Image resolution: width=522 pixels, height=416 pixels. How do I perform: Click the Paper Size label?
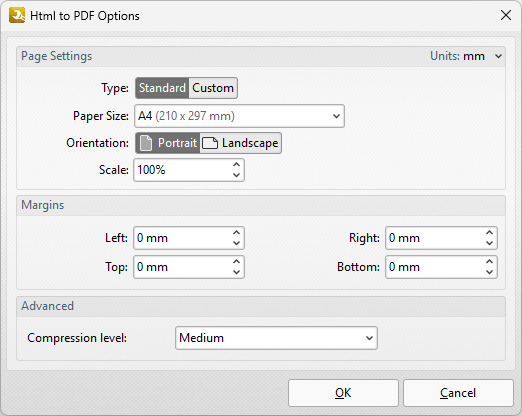pyautogui.click(x=101, y=116)
